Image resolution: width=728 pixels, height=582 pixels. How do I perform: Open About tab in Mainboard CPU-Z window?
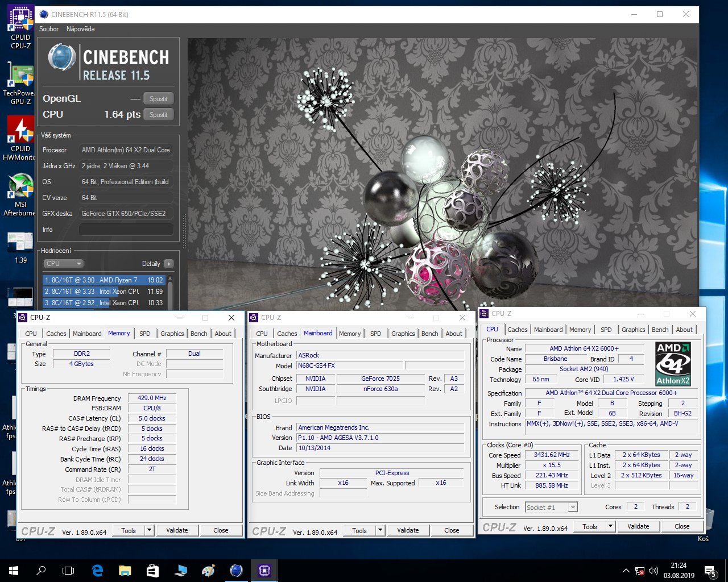coord(454,334)
